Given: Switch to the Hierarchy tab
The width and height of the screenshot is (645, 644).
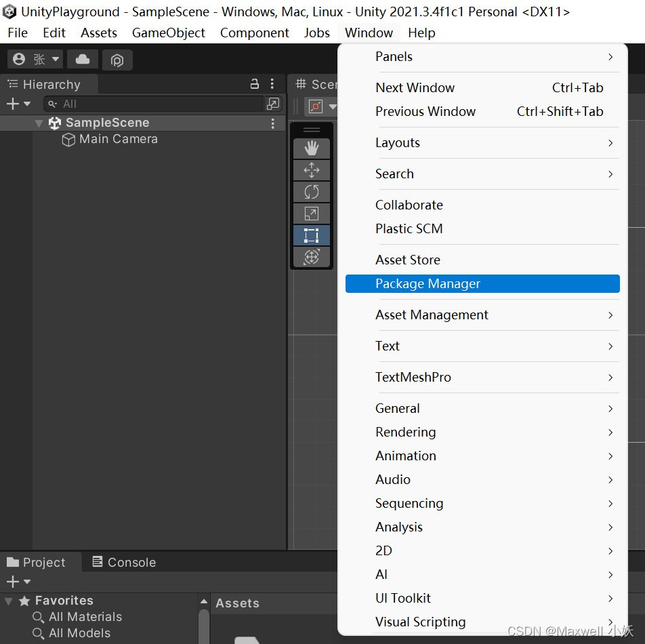Looking at the screenshot, I should click(x=49, y=84).
